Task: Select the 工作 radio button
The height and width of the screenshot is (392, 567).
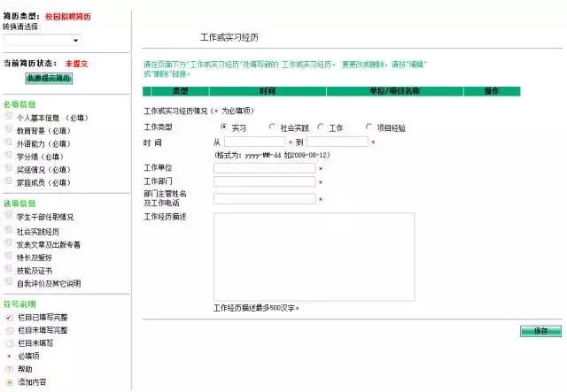Action: pos(321,127)
